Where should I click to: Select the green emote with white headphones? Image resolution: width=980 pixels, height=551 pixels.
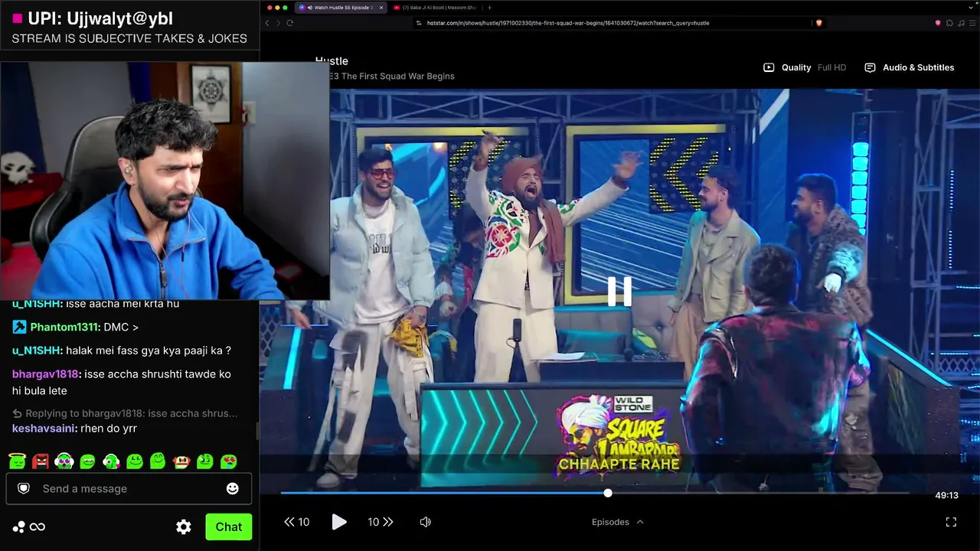click(64, 461)
